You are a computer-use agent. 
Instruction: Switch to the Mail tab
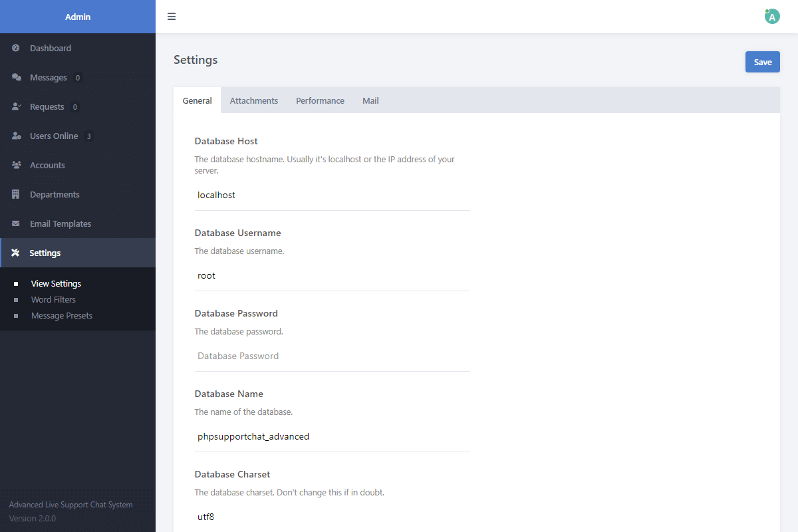point(370,100)
